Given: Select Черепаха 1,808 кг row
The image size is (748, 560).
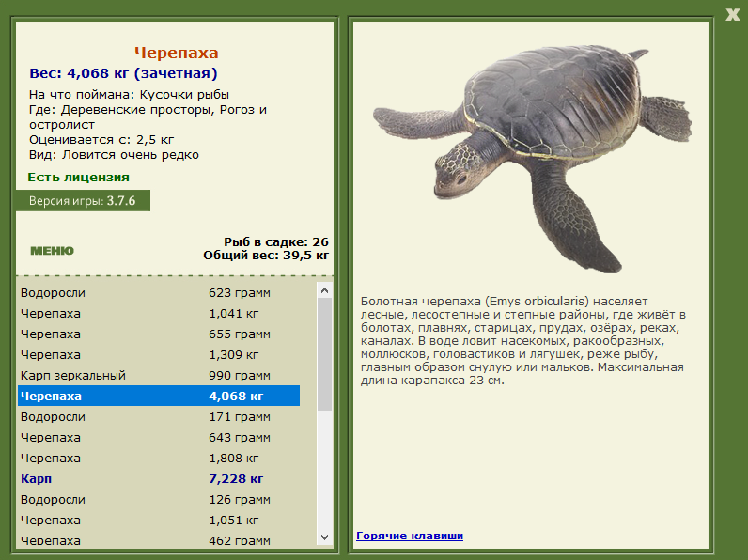Looking at the screenshot, I should [159, 458].
